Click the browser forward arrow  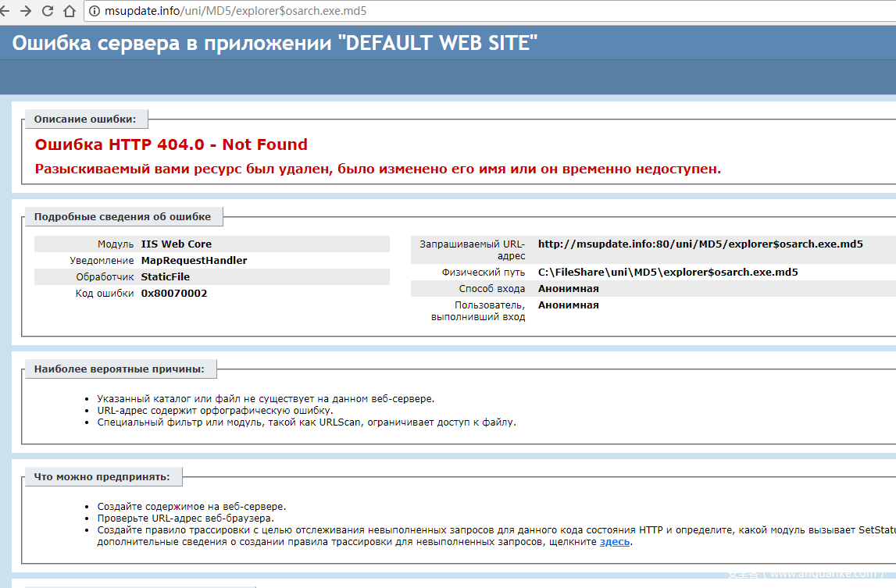click(25, 12)
